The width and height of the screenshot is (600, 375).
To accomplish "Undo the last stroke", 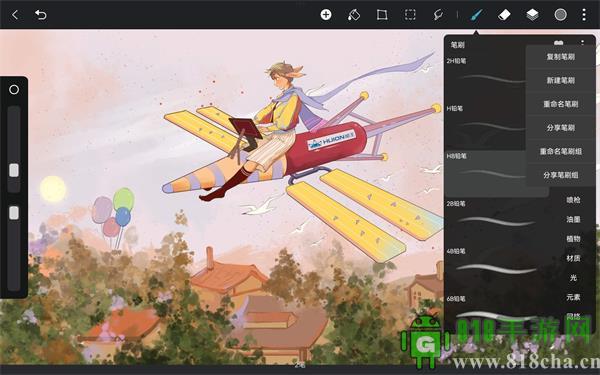I will tap(41, 15).
